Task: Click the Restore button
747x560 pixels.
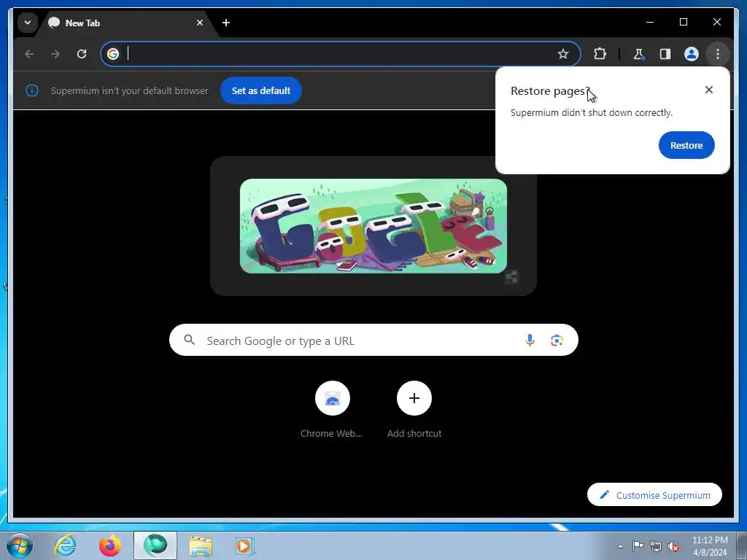Action: (686, 145)
